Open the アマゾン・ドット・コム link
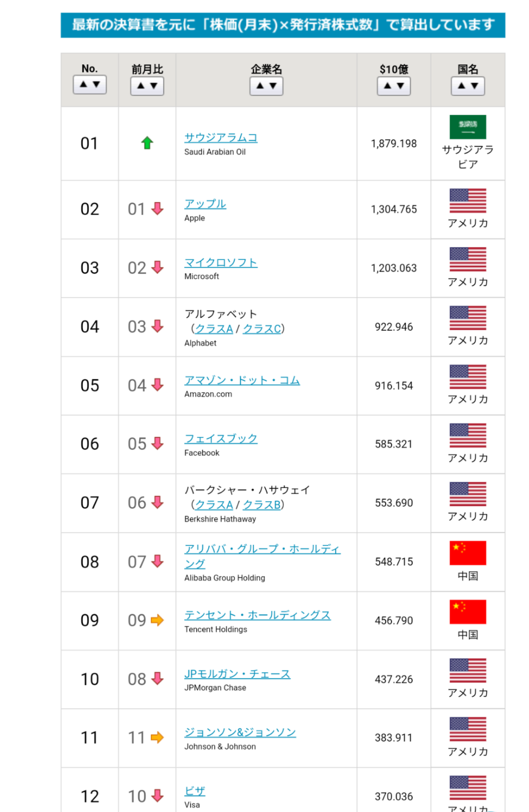Viewport: 529px width, 812px height. (x=242, y=380)
